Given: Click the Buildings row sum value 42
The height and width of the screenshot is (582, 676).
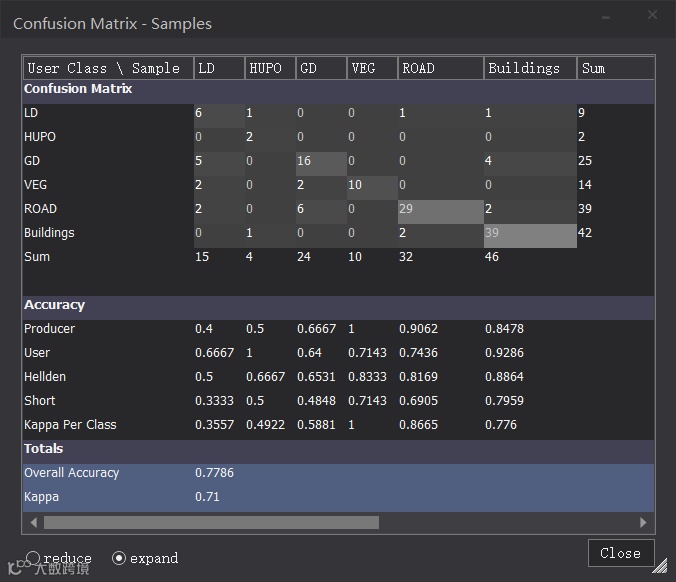Looking at the screenshot, I should 585,233.
